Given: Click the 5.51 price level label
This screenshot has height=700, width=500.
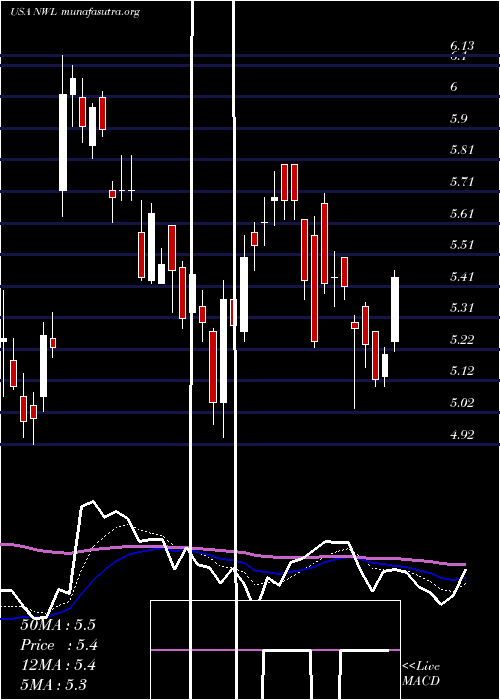Looking at the screenshot, I should (x=462, y=245).
